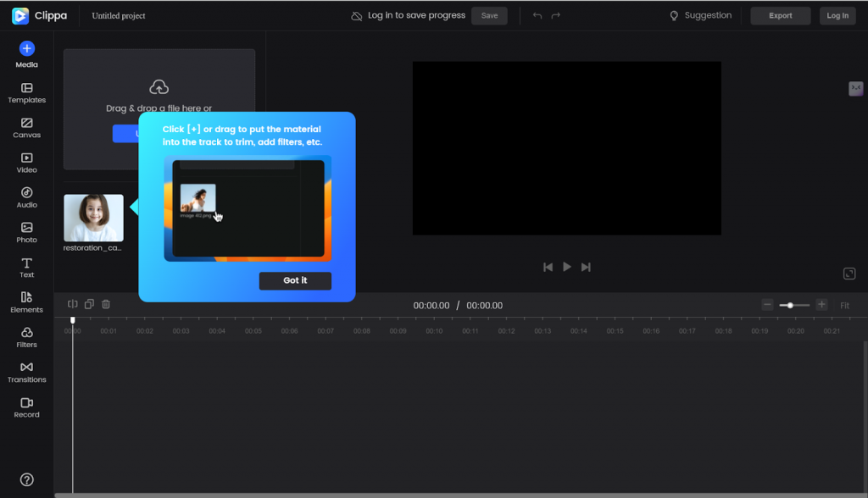Image resolution: width=868 pixels, height=498 pixels.
Task: Click the timeline playhead marker
Action: [73, 320]
